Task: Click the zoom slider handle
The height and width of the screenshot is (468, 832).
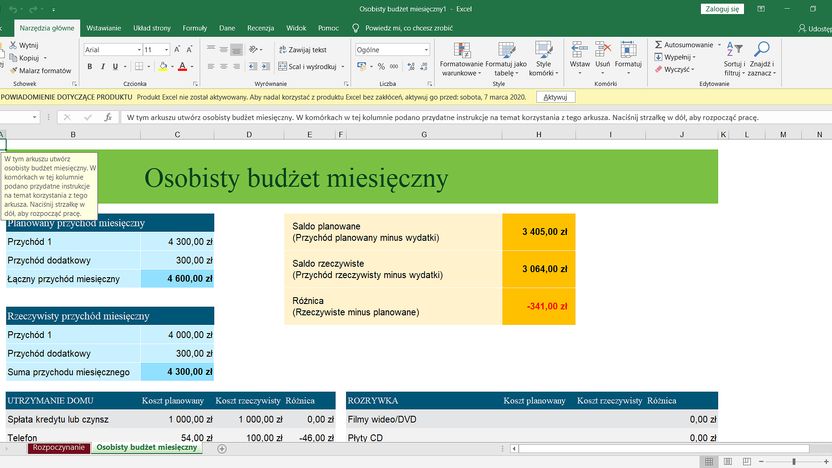Action: click(794, 462)
